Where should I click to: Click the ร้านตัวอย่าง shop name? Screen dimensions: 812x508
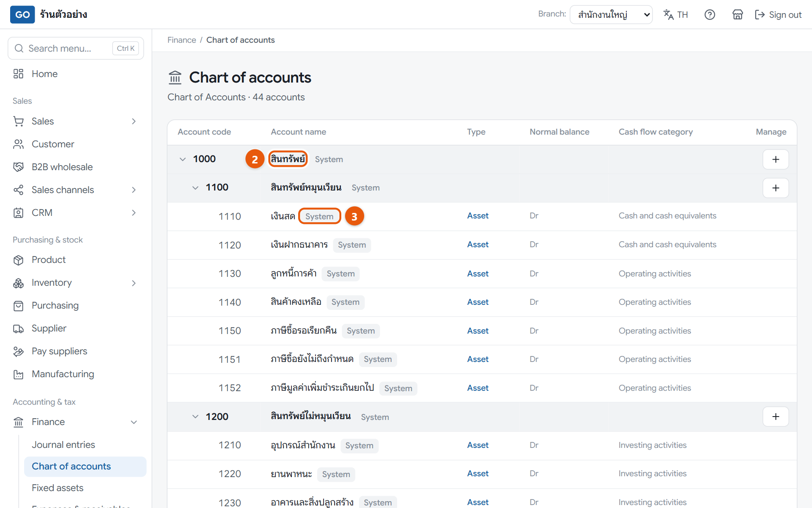(x=63, y=14)
